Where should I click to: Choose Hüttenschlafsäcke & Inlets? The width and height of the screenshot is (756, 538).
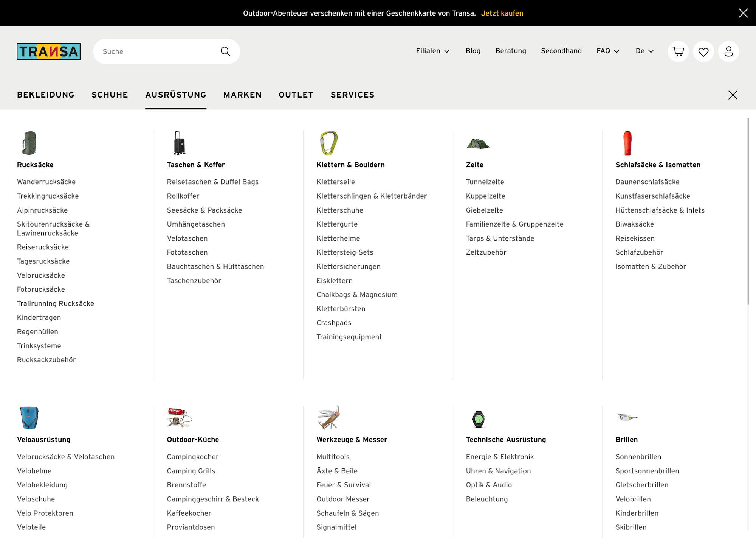(x=660, y=210)
